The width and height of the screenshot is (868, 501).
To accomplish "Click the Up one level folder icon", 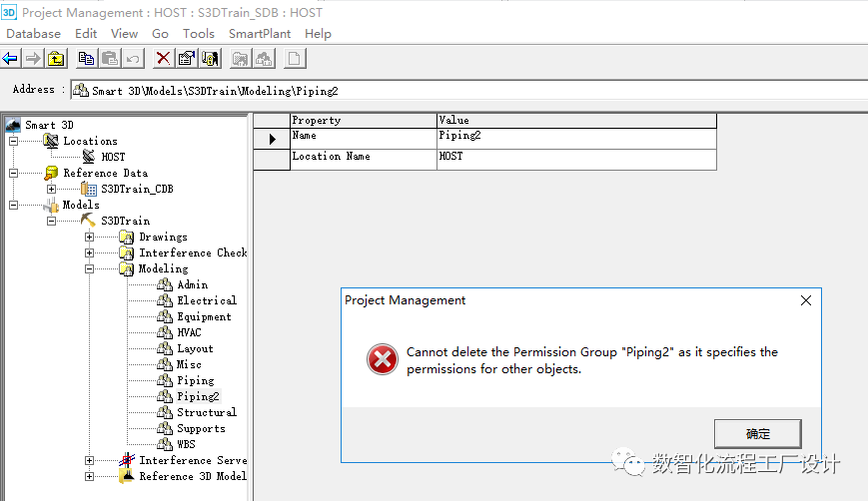I will click(57, 59).
